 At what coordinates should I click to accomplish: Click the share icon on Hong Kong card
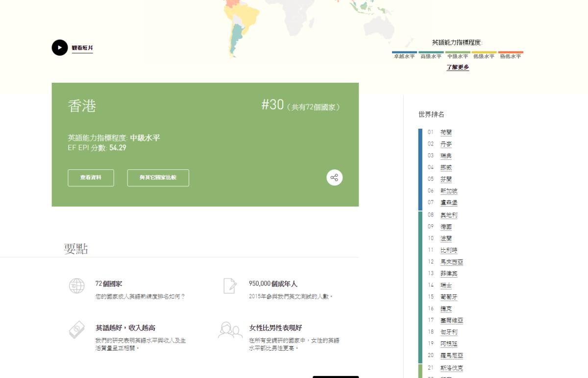(x=335, y=177)
